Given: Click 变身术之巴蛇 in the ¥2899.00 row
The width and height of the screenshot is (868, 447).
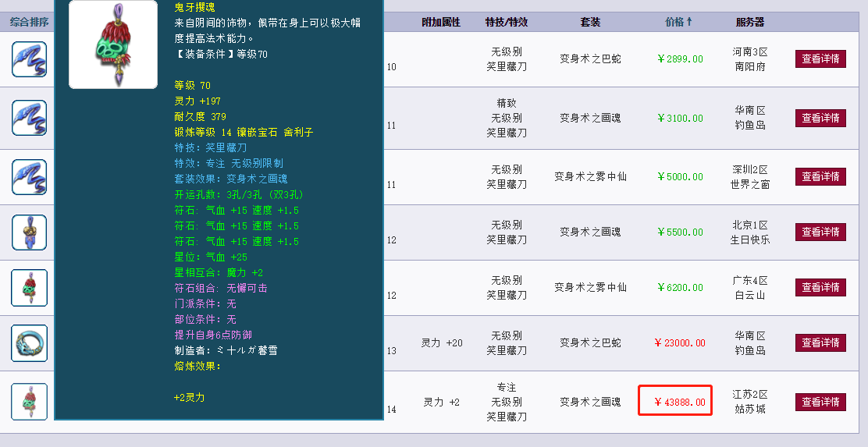Looking at the screenshot, I should 590,59.
